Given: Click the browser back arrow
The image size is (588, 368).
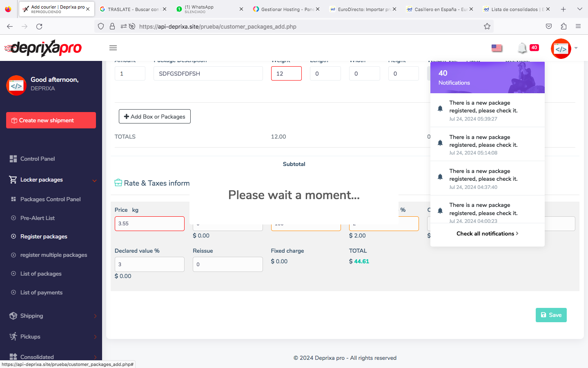Looking at the screenshot, I should (x=10, y=27).
